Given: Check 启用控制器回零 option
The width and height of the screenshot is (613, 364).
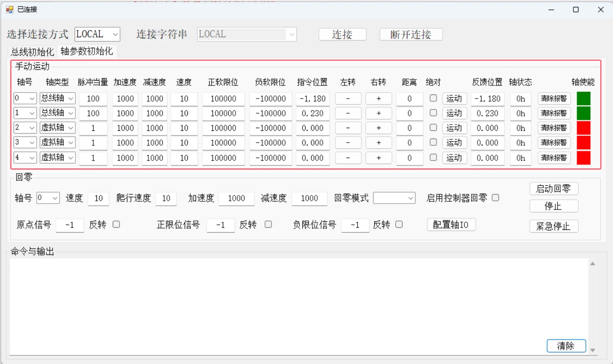Looking at the screenshot, I should click(496, 198).
